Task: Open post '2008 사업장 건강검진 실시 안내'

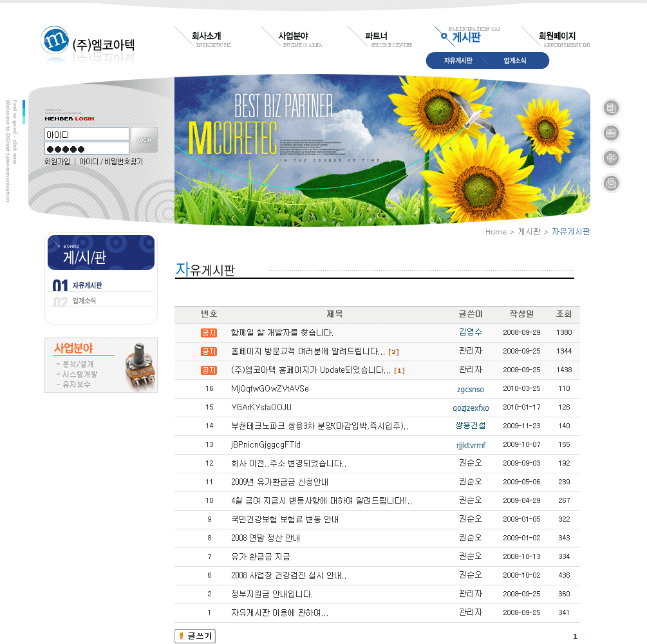Action: pyautogui.click(x=288, y=576)
